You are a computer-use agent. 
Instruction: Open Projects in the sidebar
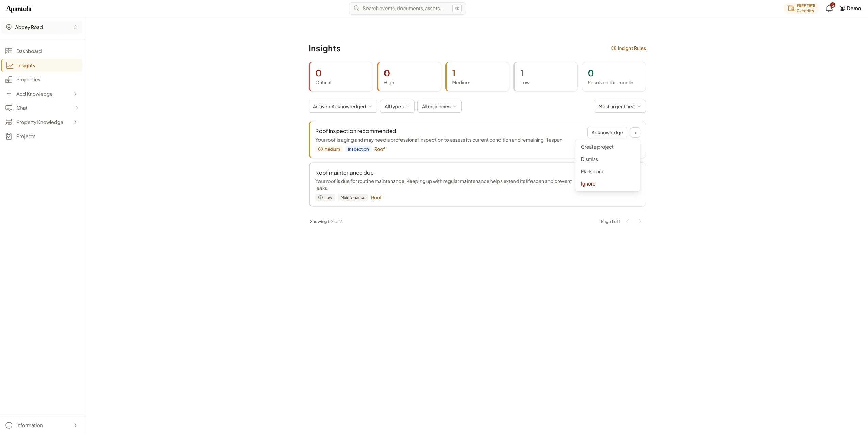click(42, 136)
